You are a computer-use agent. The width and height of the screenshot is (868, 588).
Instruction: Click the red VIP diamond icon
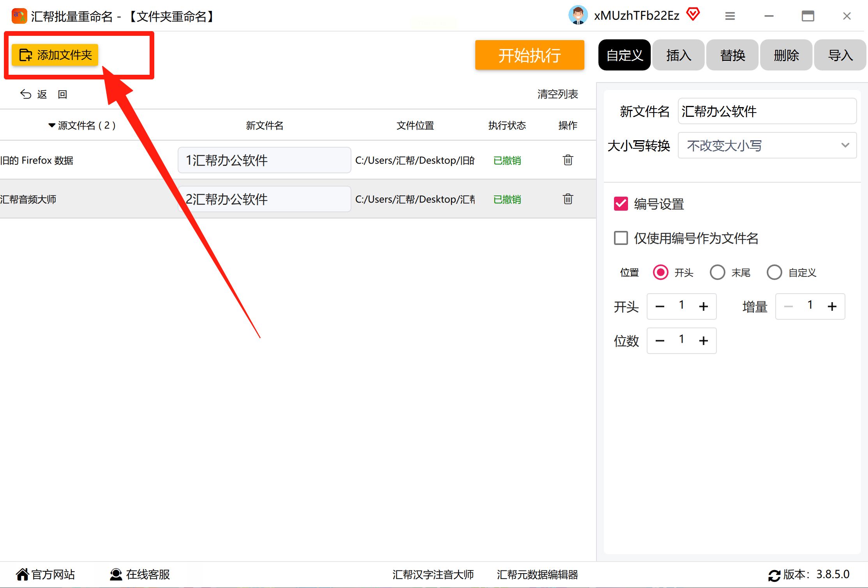tap(693, 15)
